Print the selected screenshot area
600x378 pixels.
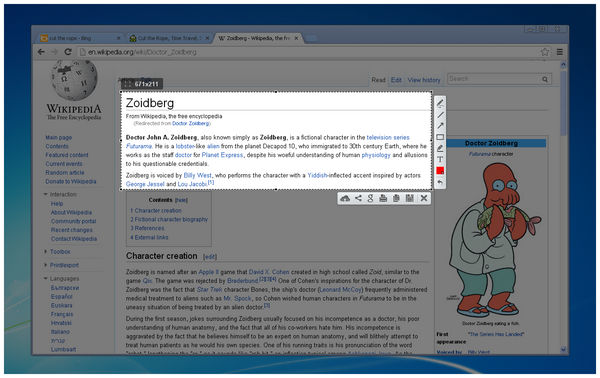click(383, 198)
